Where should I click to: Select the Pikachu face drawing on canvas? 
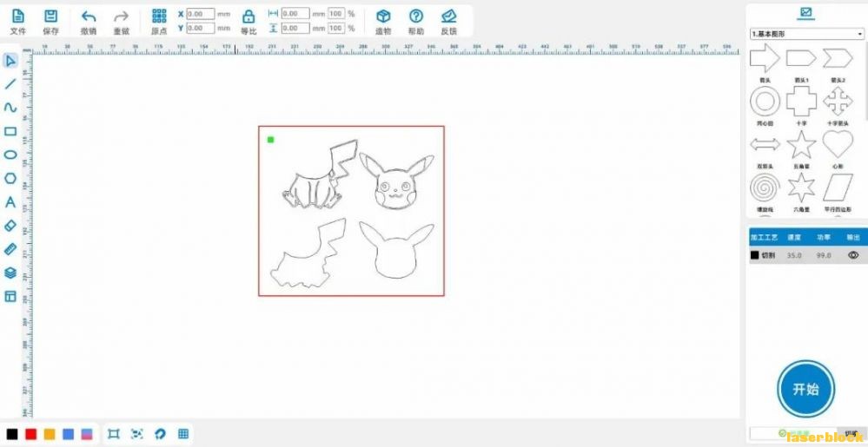[396, 181]
